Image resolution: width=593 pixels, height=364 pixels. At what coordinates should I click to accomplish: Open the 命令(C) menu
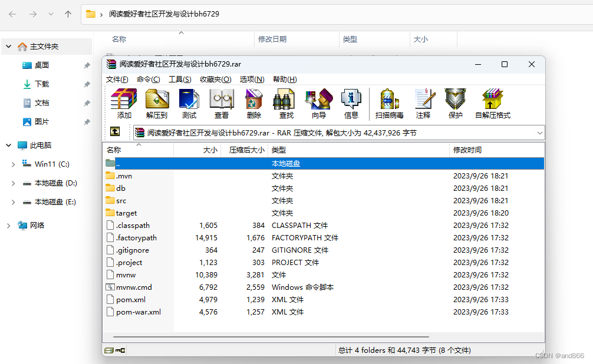(149, 80)
